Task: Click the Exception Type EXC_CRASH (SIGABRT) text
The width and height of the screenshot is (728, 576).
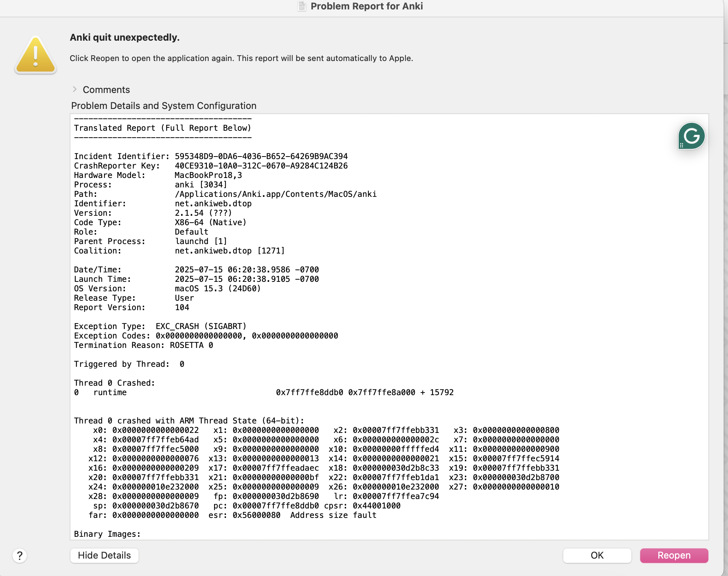Action: point(201,326)
